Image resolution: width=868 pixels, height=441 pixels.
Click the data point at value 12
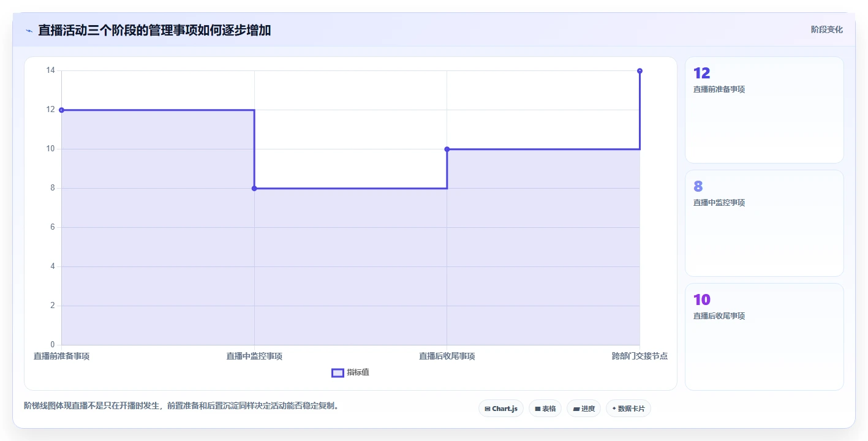[61, 110]
